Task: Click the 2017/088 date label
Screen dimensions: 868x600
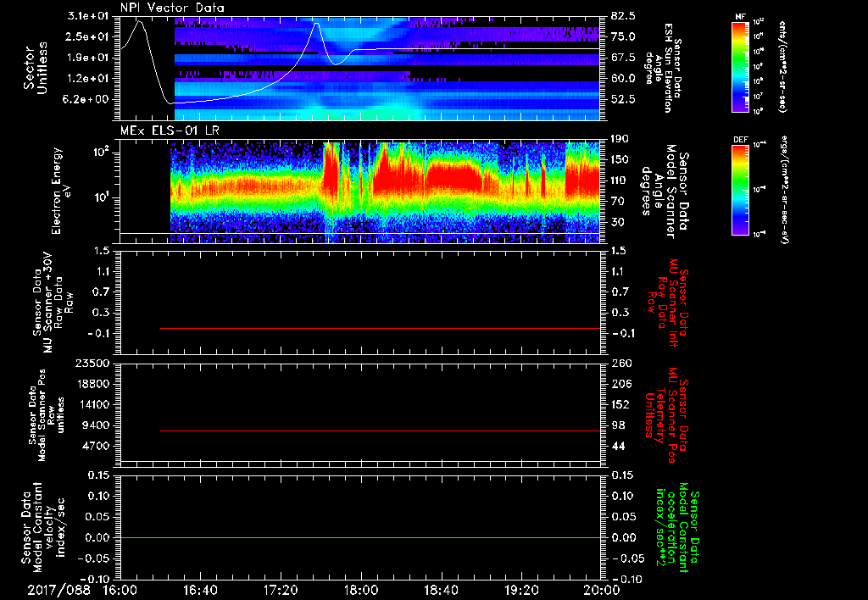Action: click(x=58, y=590)
